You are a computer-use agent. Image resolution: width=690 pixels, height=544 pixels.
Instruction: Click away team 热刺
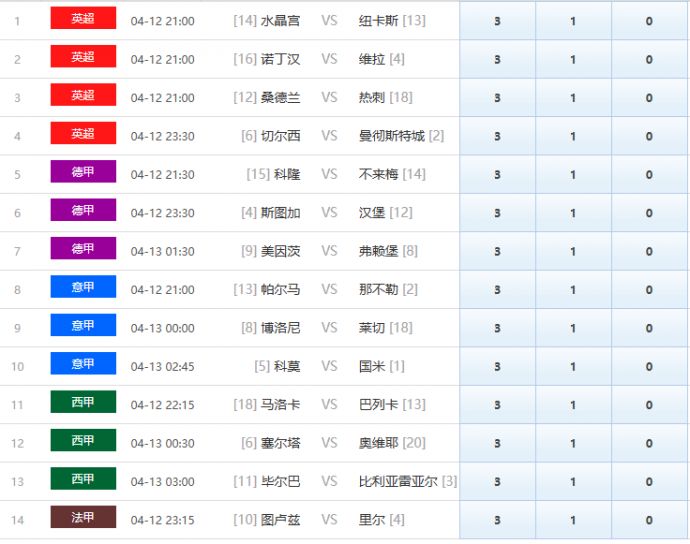[x=372, y=97]
